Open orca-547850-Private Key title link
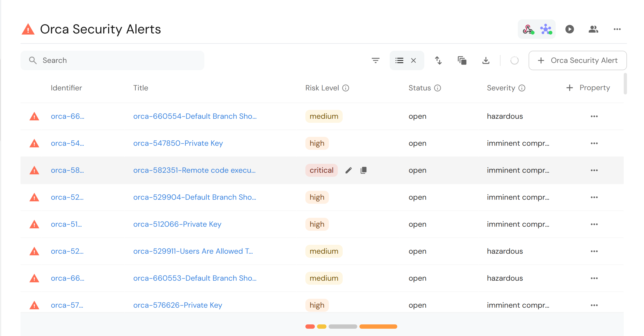The width and height of the screenshot is (644, 336). click(x=178, y=143)
